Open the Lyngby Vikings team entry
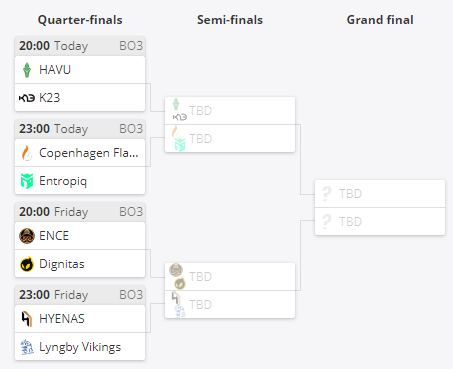453x369 pixels. tap(80, 347)
